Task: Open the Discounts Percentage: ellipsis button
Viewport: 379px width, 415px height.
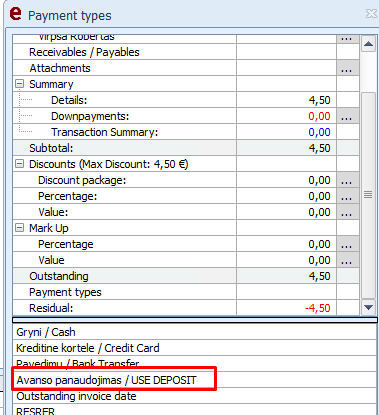Action: point(347,196)
